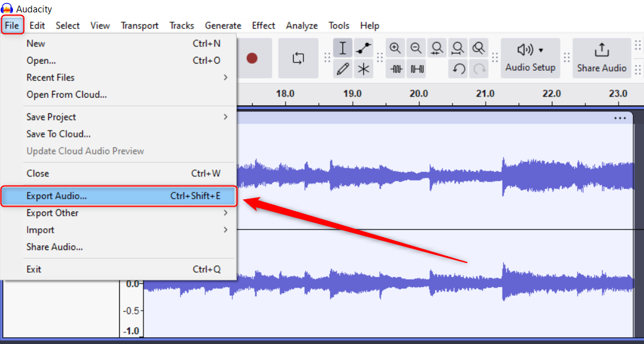Click the timeline ruler at 18.0
644x344 pixels.
tap(286, 93)
